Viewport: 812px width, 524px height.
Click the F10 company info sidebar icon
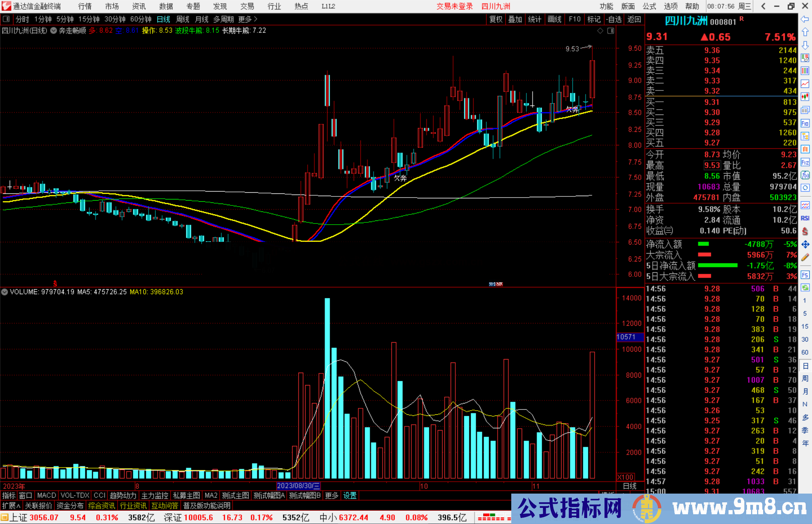805,123
